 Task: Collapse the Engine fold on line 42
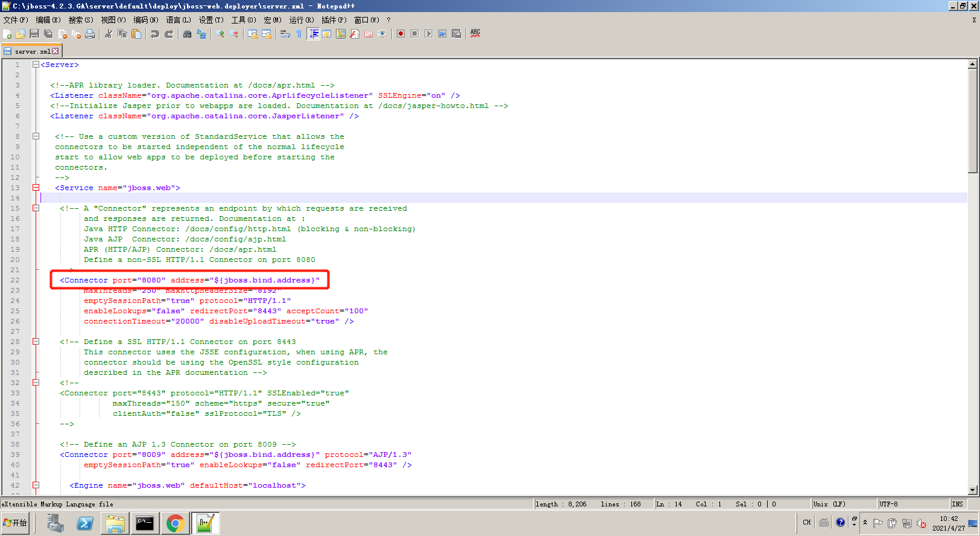(36, 485)
